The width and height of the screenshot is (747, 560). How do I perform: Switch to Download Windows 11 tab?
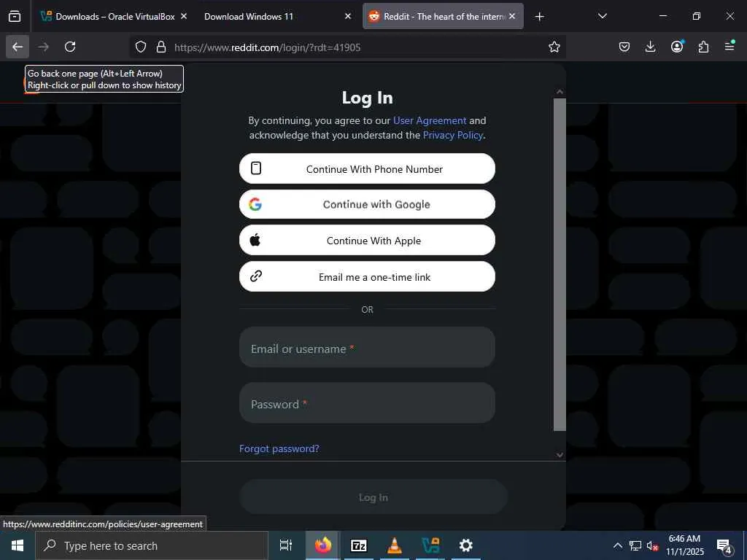coord(249,16)
